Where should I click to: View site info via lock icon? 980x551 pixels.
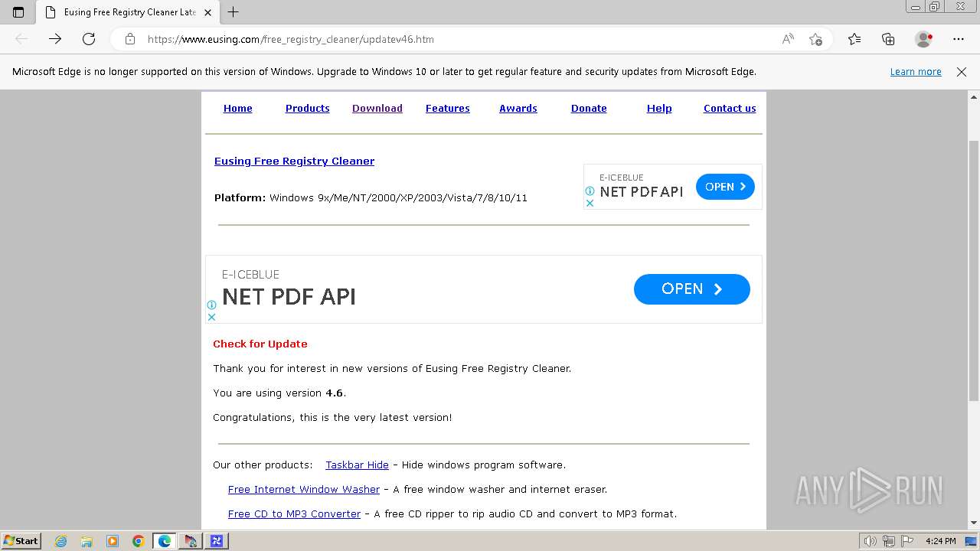click(130, 39)
